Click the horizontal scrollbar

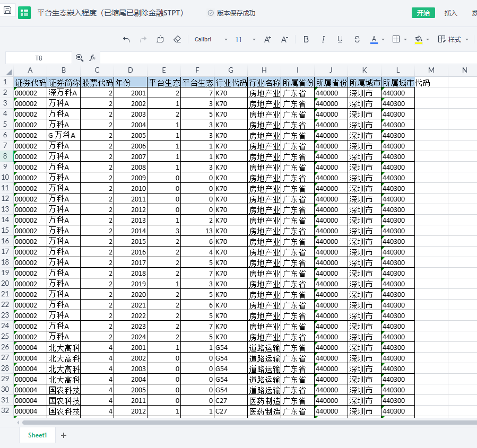tap(249, 423)
